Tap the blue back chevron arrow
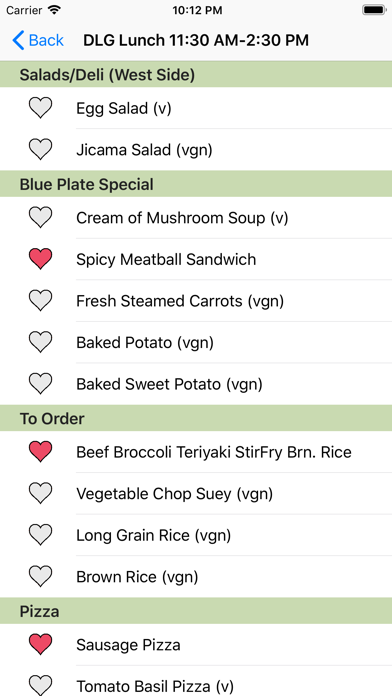This screenshot has width=392, height=696. 18,40
